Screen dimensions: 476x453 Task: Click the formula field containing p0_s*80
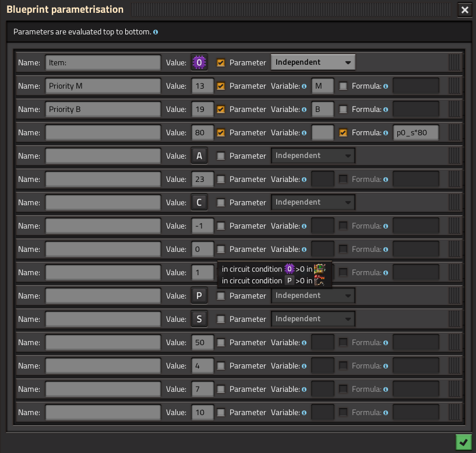(x=416, y=133)
